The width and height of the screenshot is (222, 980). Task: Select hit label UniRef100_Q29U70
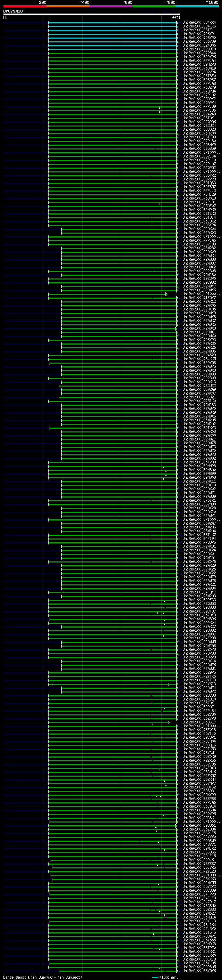(x=199, y=49)
